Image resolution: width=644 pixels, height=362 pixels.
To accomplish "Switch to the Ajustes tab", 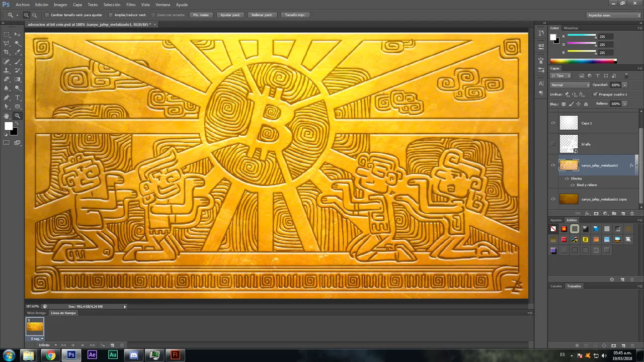I will (556, 220).
